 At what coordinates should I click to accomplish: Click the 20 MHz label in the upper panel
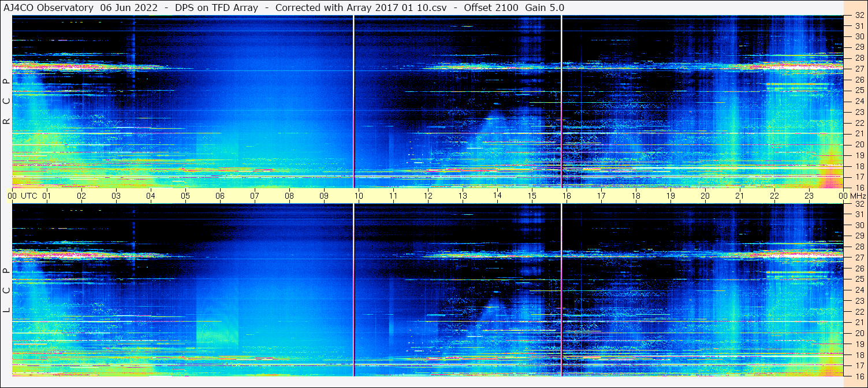[x=859, y=144]
